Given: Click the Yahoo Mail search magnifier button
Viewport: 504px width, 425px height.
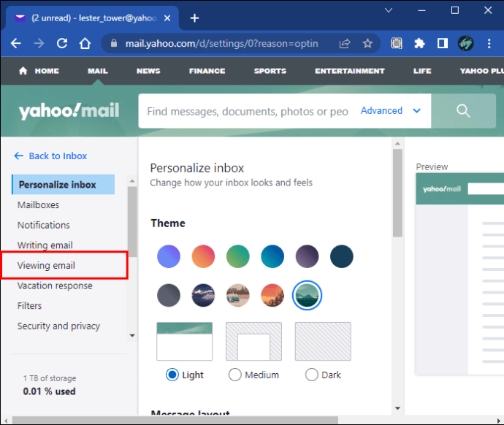Looking at the screenshot, I should click(x=462, y=111).
